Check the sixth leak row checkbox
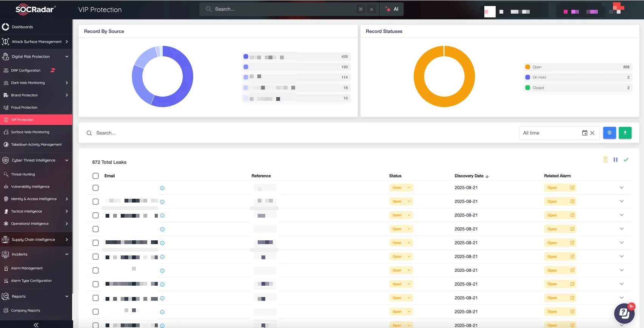The width and height of the screenshot is (644, 328). [x=96, y=257]
